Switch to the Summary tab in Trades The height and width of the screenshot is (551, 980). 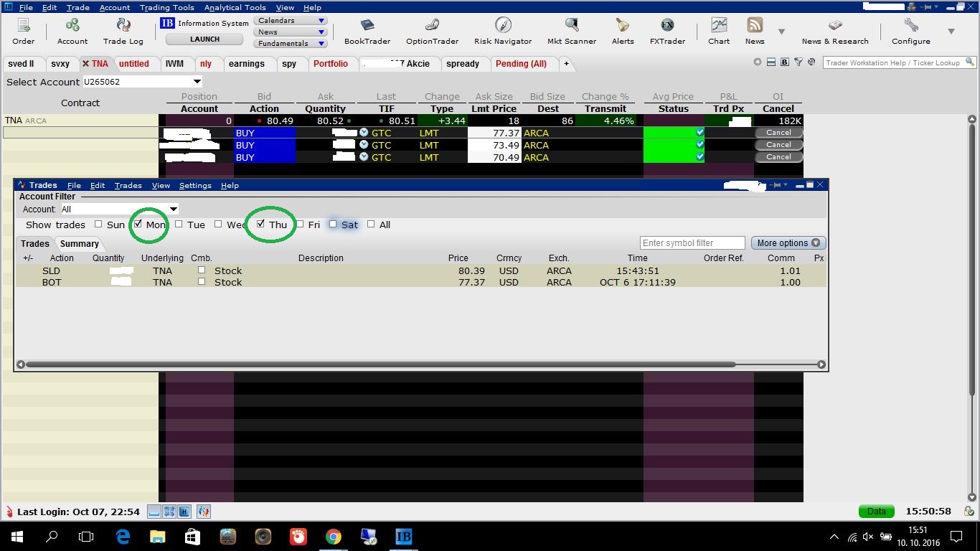[80, 244]
